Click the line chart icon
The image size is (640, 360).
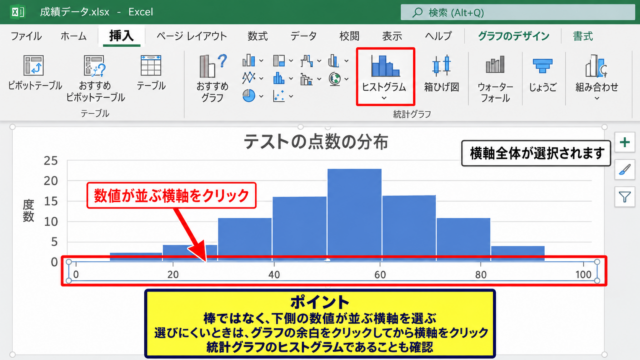coord(248,78)
